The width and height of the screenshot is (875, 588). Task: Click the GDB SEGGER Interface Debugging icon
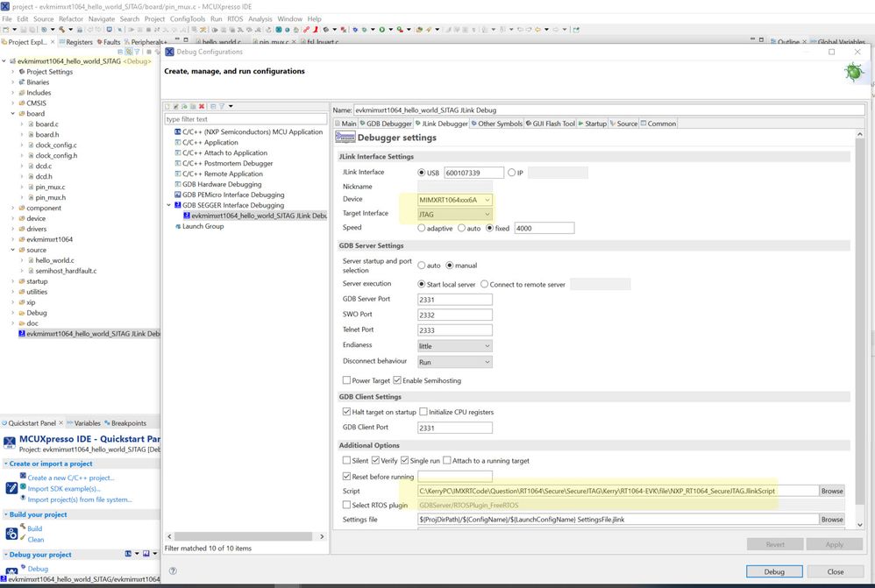click(178, 205)
